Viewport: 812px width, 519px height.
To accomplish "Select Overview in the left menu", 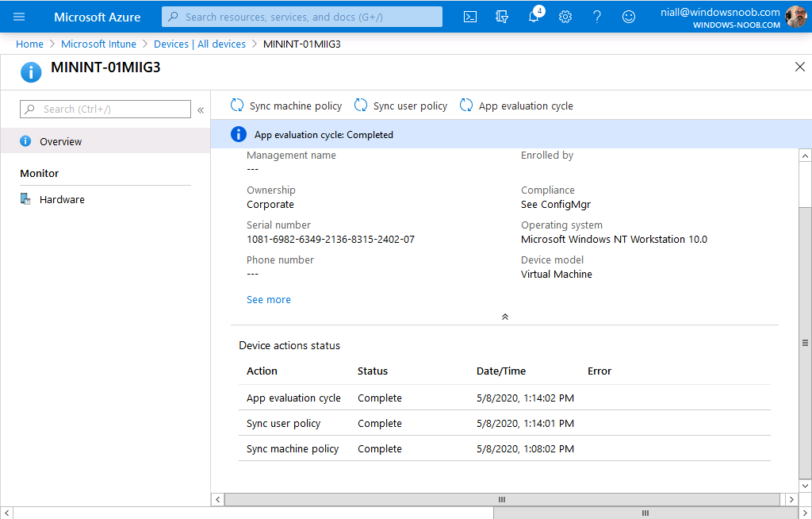I will coord(105,141).
